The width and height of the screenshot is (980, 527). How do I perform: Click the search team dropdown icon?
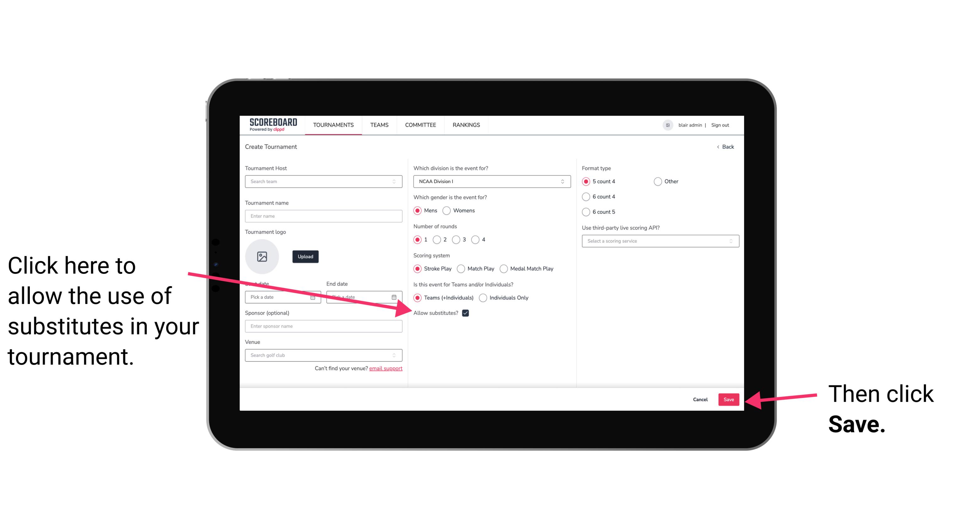click(x=396, y=182)
